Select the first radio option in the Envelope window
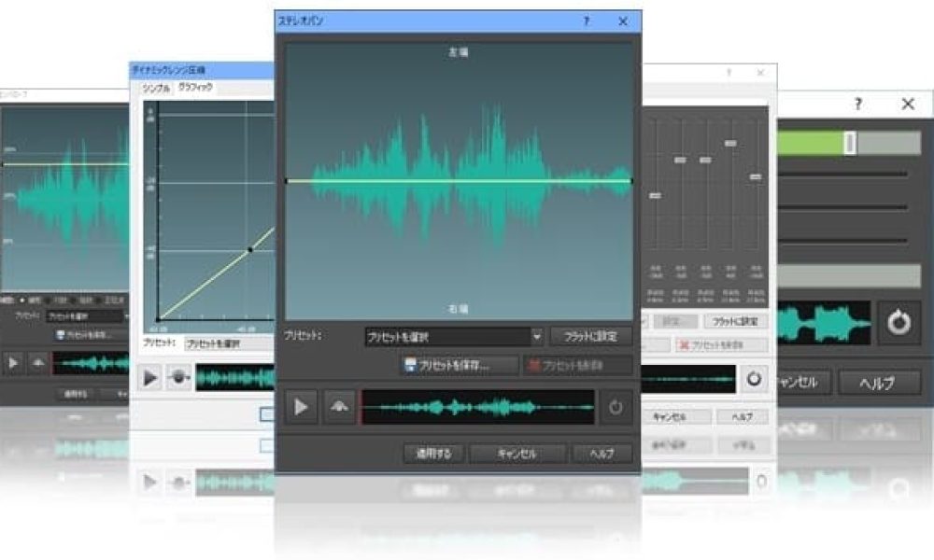Screen dimensions: 934x560 pos(22,301)
